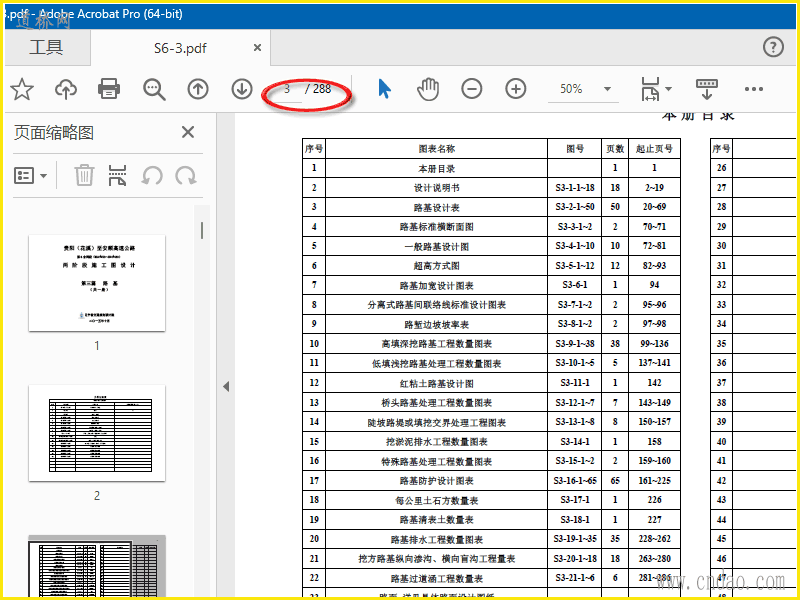The height and width of the screenshot is (600, 800).
Task: Click page range 228~262
Action: [x=655, y=539]
